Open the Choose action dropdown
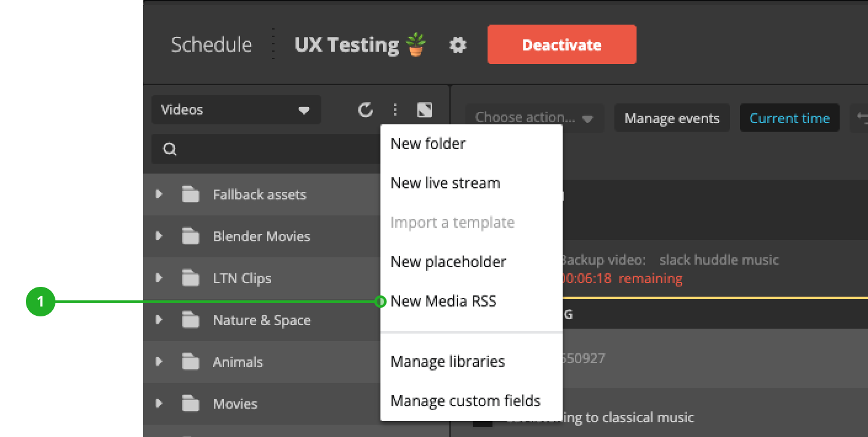The height and width of the screenshot is (437, 868). pos(534,118)
